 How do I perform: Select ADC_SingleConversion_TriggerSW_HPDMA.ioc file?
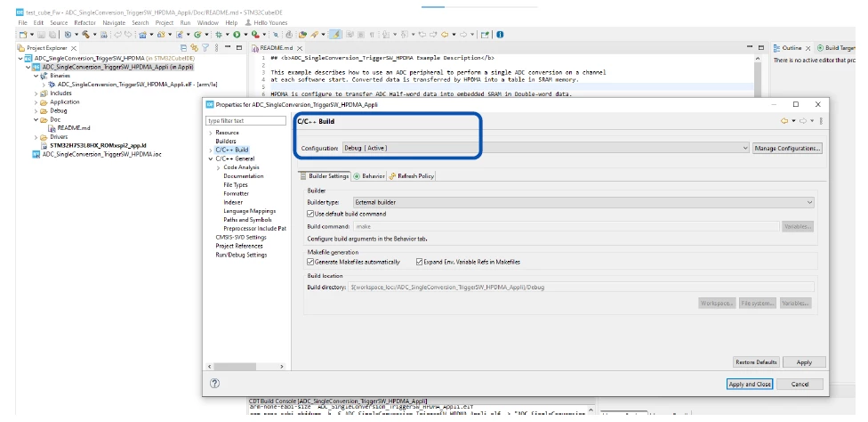pos(101,154)
